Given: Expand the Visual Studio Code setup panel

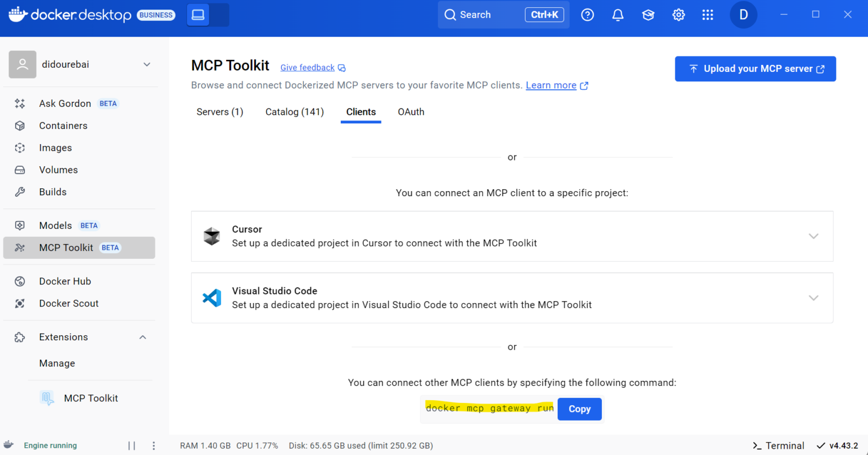Looking at the screenshot, I should point(814,298).
